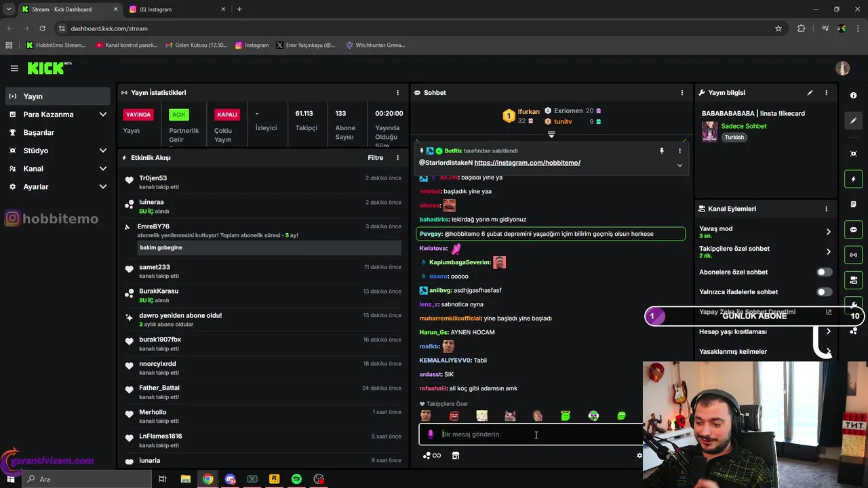Click the pin icon on pinned message
The width and height of the screenshot is (868, 488).
point(662,151)
